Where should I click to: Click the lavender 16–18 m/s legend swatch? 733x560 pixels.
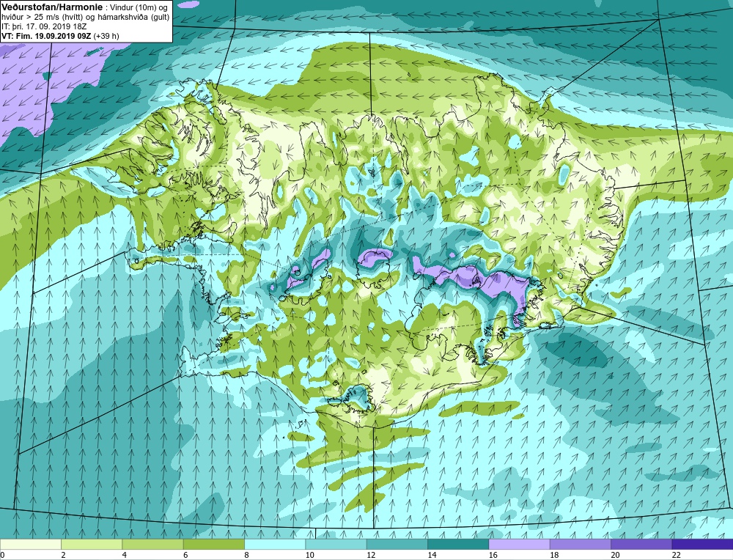click(x=520, y=544)
